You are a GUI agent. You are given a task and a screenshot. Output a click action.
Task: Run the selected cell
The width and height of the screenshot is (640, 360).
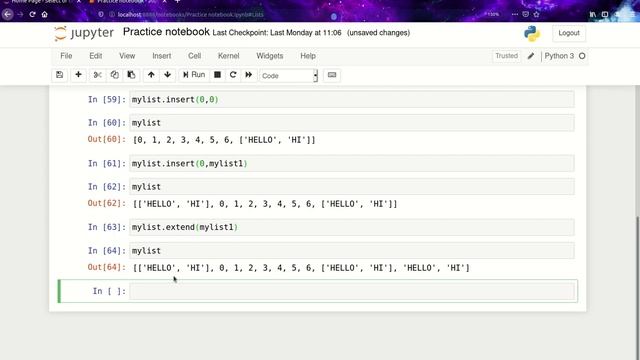click(x=194, y=75)
